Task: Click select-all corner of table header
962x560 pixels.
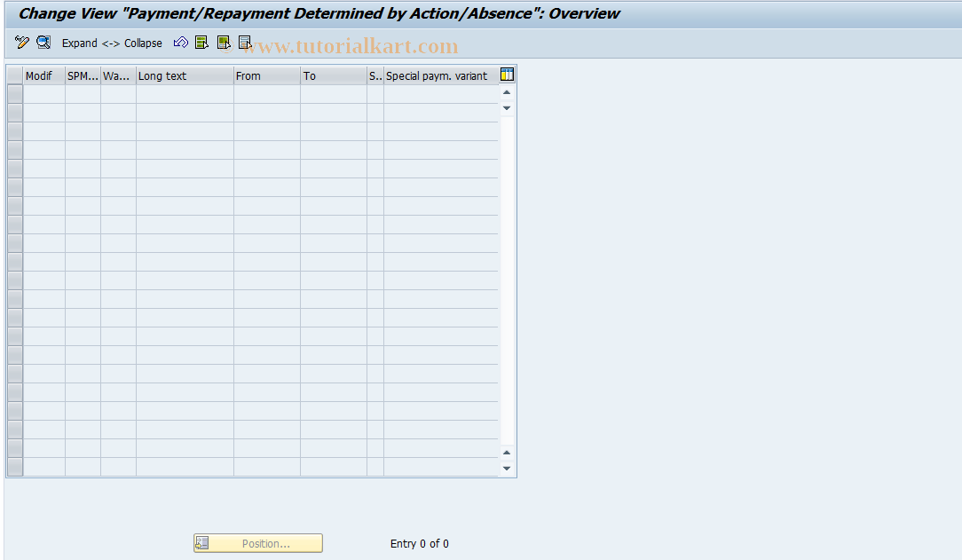Action: pos(15,75)
